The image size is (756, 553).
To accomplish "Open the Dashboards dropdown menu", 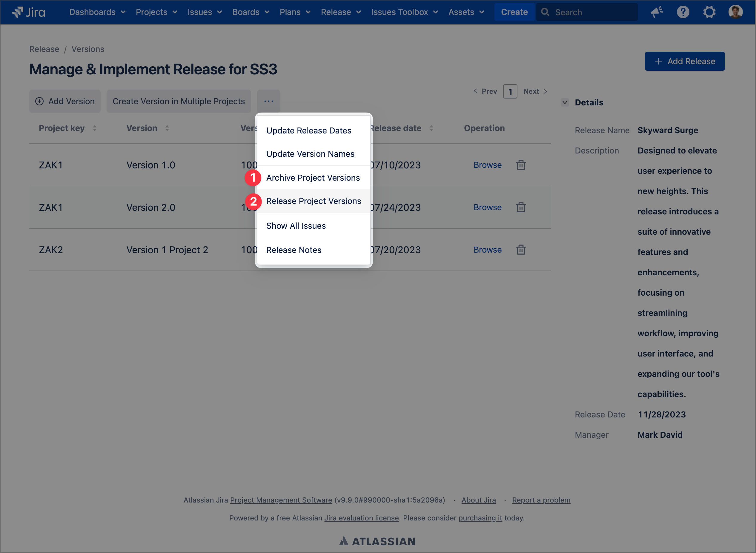I will point(97,12).
